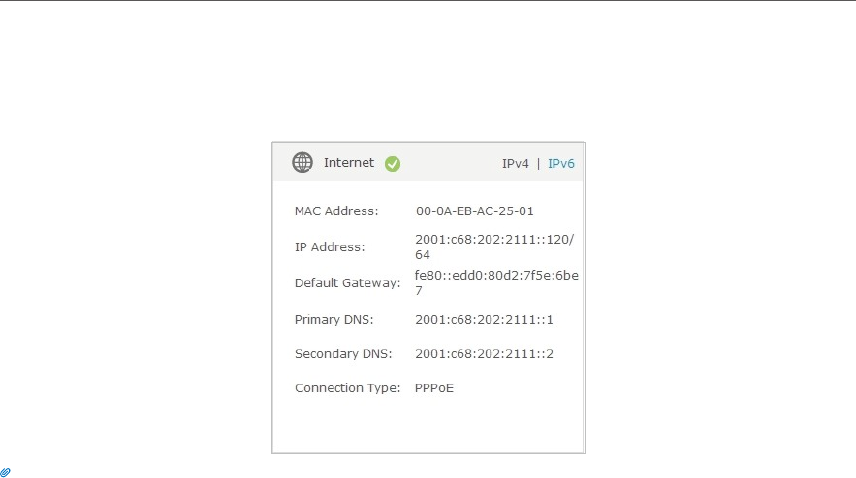
Task: Click the empty area below Connection Type
Action: [428, 425]
